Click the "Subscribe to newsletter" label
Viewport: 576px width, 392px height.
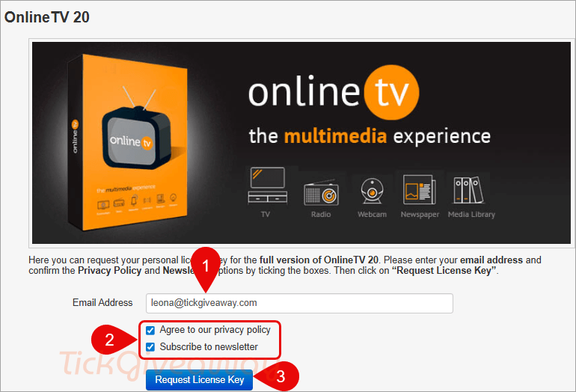click(x=209, y=347)
